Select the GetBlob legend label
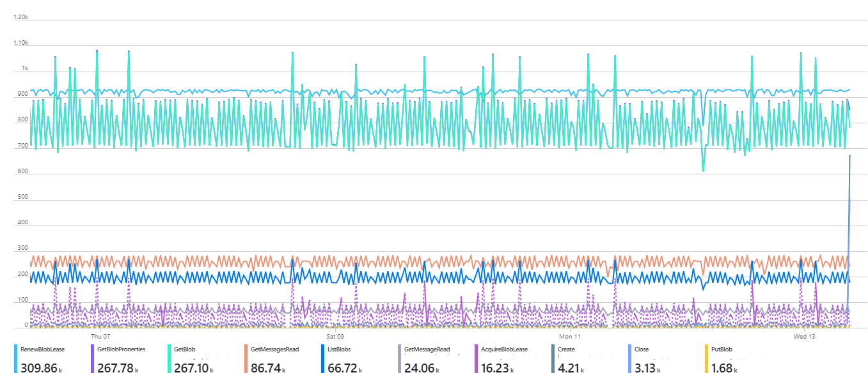 [185, 349]
